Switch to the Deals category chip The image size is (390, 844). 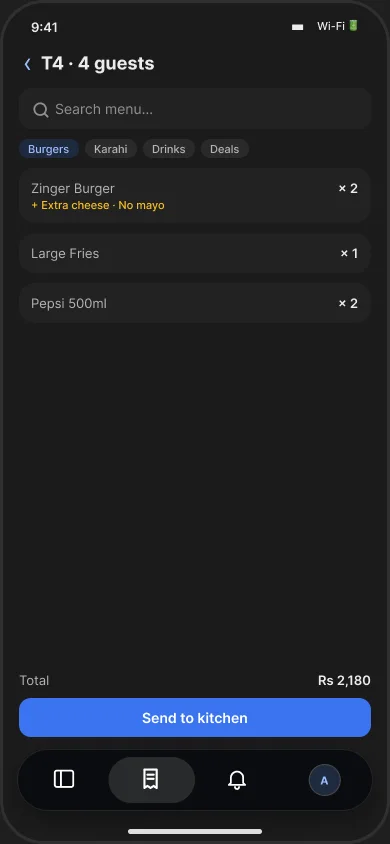224,149
